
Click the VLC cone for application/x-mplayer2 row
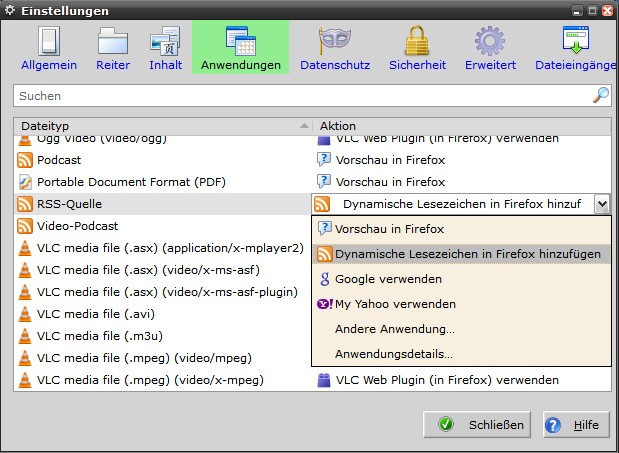25,248
